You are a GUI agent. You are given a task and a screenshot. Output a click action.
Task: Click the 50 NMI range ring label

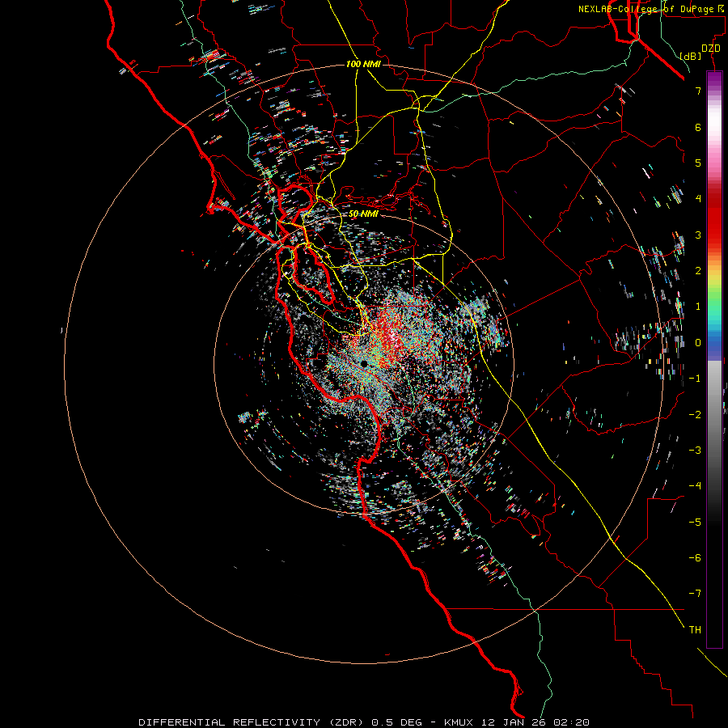coord(363,214)
